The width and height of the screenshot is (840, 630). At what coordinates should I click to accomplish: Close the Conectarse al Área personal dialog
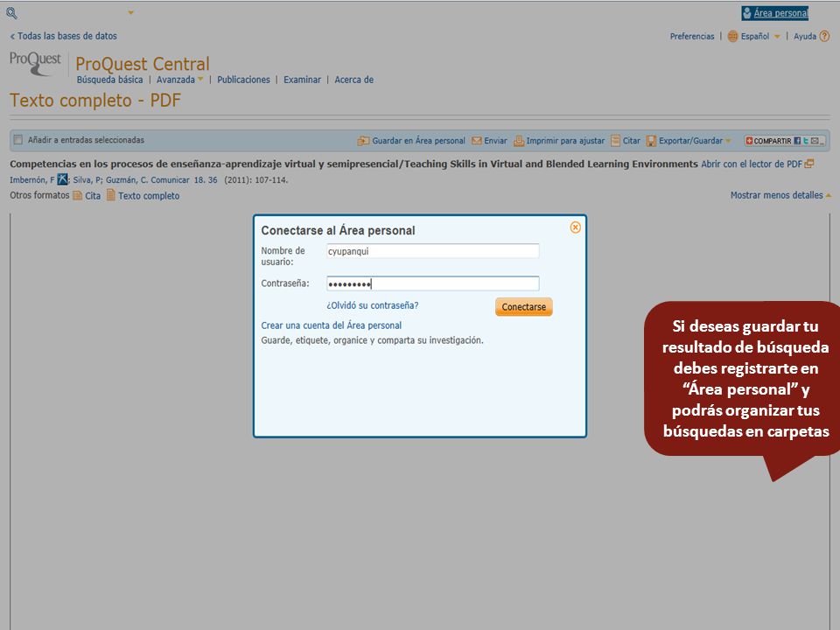click(576, 227)
